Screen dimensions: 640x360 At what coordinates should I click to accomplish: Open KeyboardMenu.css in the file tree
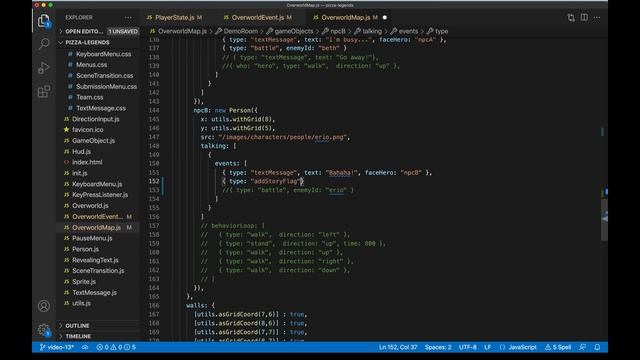click(x=103, y=54)
